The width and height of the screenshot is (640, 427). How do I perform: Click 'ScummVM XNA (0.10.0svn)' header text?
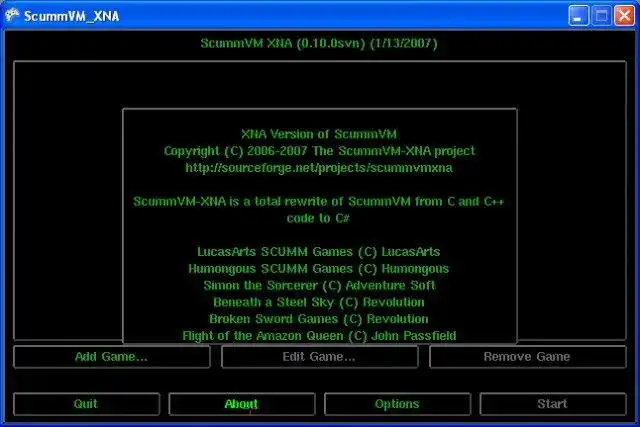(x=319, y=43)
